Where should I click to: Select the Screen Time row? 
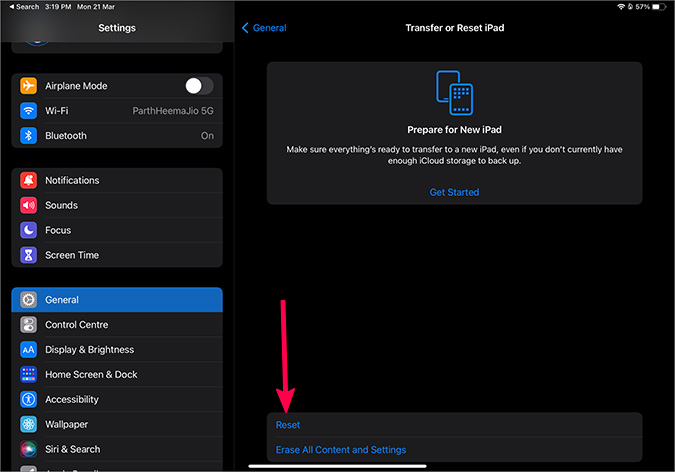click(117, 255)
